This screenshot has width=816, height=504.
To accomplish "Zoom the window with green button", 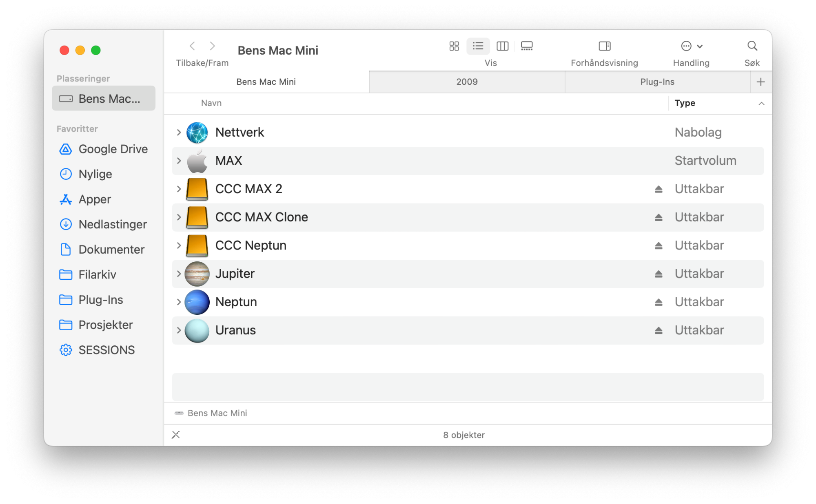I will (96, 50).
